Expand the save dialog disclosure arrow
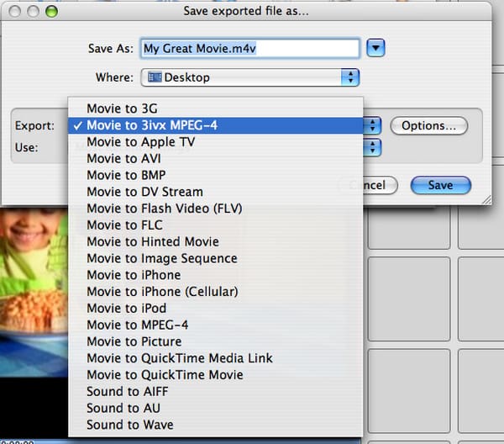Screen dimensions: 504x444 [376, 49]
